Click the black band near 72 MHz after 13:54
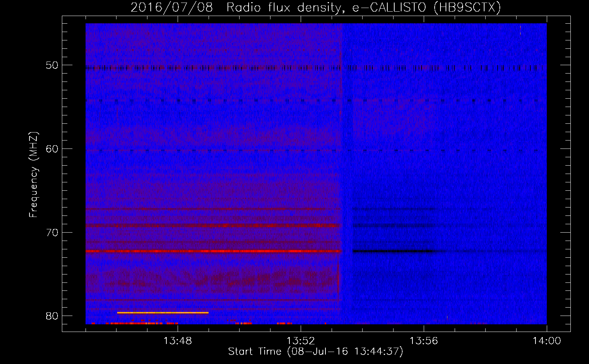 click(393, 251)
